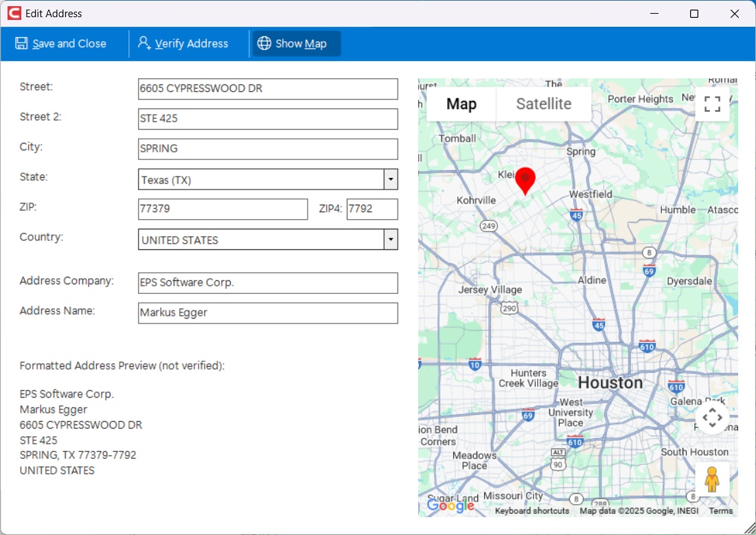This screenshot has height=535, width=756.
Task: Click the Save and Close label
Action: (69, 43)
